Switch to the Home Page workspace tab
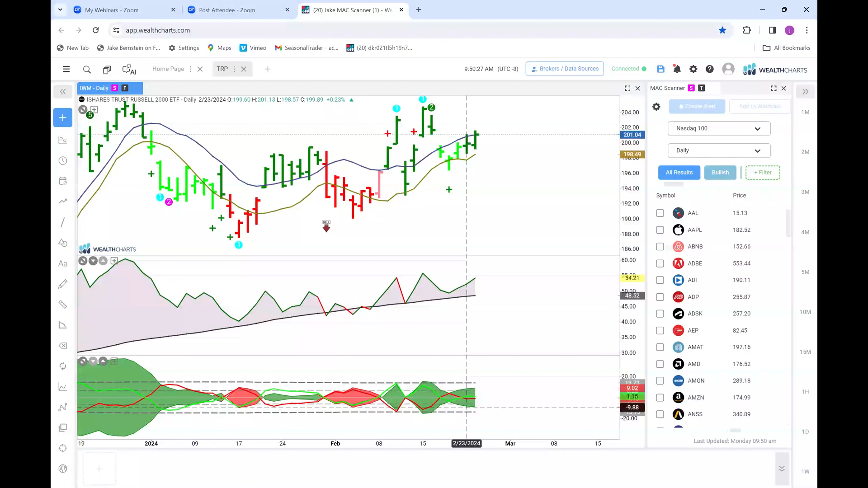 tap(168, 69)
